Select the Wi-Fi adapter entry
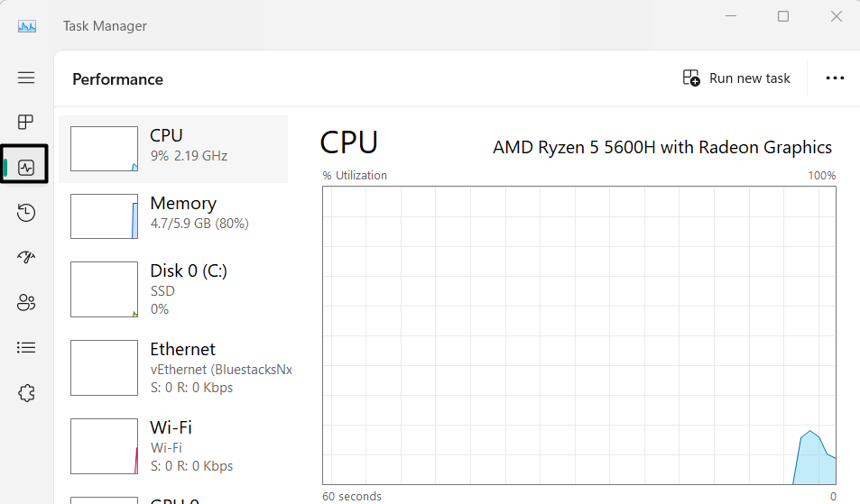The height and width of the screenshot is (504, 860). [173, 445]
